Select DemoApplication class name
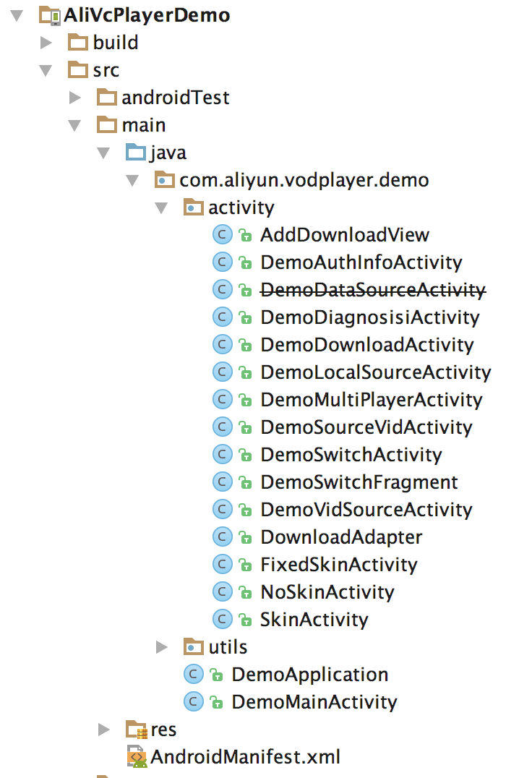The width and height of the screenshot is (532, 778). [310, 675]
